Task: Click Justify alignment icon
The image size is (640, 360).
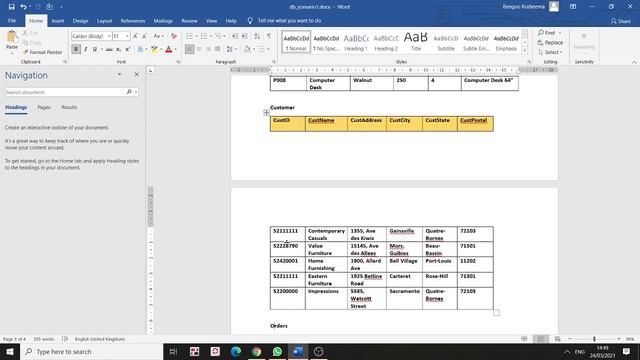Action: coord(218,49)
